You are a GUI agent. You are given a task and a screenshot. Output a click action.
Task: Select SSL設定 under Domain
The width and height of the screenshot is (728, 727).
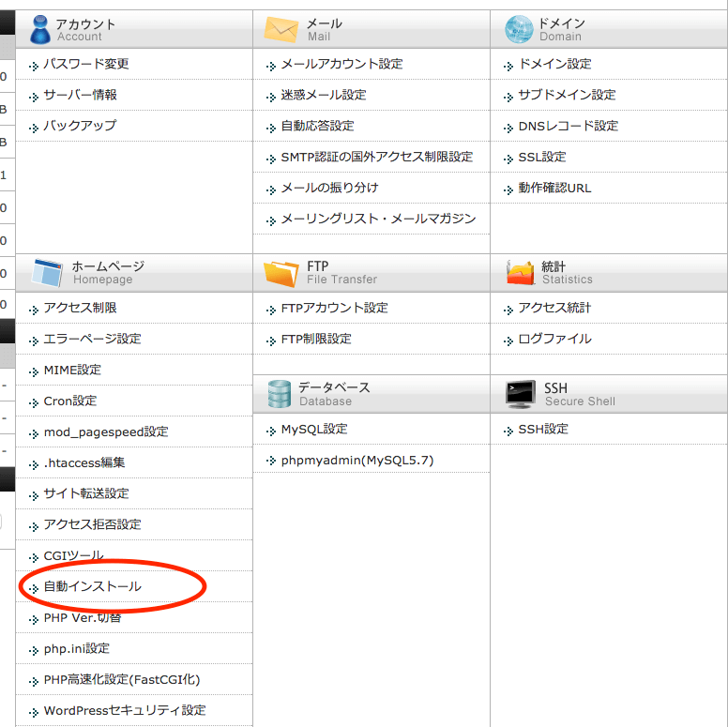coord(541,157)
